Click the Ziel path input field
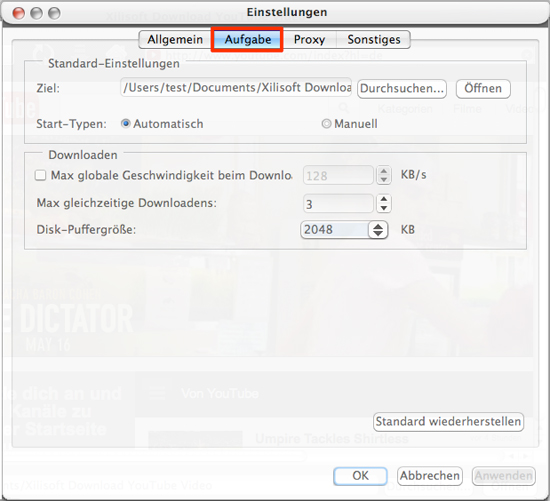 coord(236,88)
